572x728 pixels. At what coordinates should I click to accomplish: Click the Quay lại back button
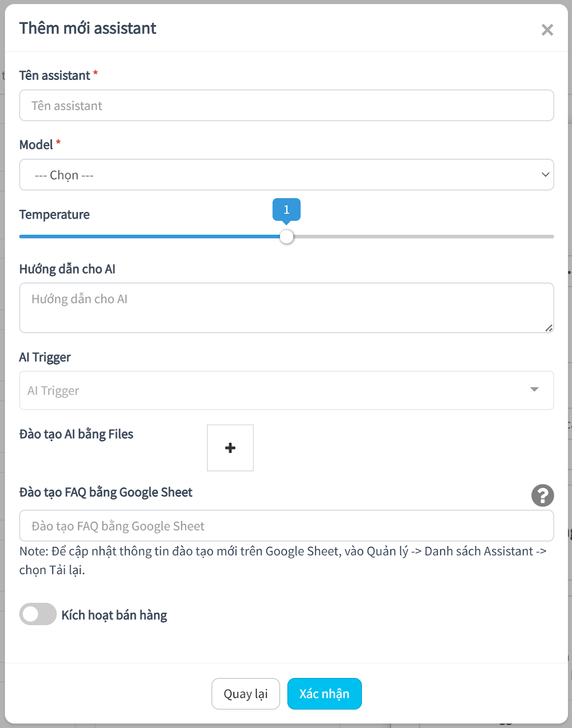pos(246,694)
